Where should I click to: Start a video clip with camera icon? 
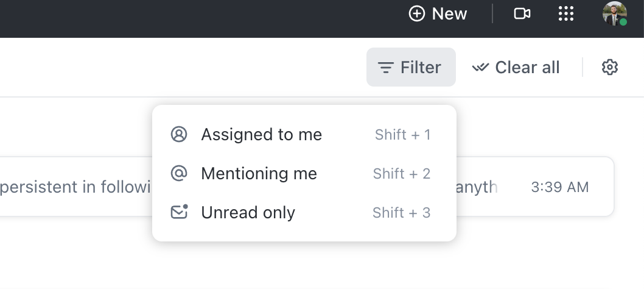point(522,13)
